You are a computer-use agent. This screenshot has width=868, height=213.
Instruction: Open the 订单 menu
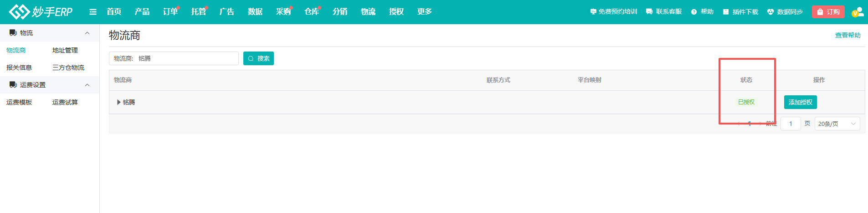tap(170, 12)
